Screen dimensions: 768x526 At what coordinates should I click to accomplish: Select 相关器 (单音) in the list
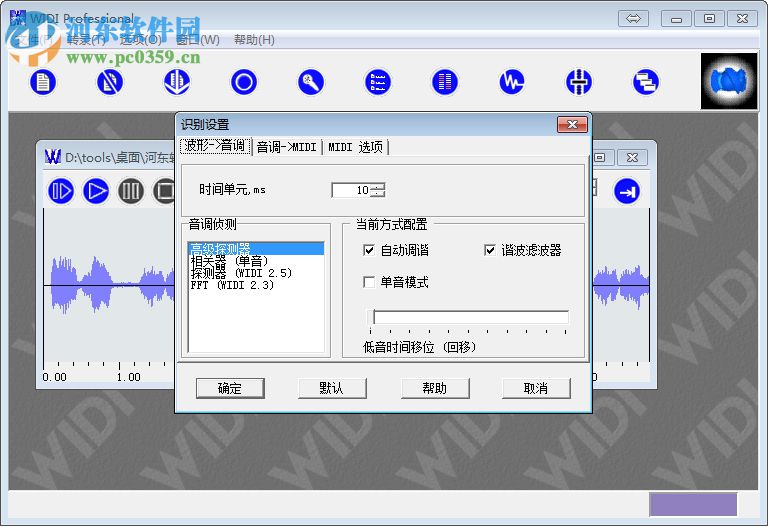(256, 261)
